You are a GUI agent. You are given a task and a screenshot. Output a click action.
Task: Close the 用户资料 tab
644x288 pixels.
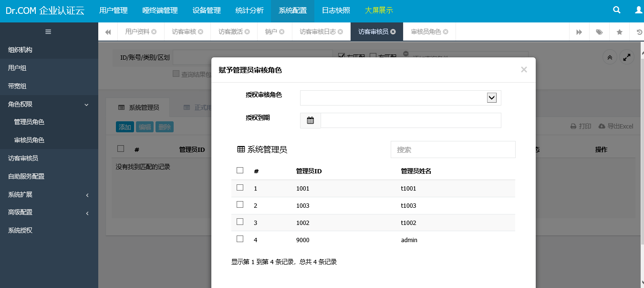click(154, 32)
